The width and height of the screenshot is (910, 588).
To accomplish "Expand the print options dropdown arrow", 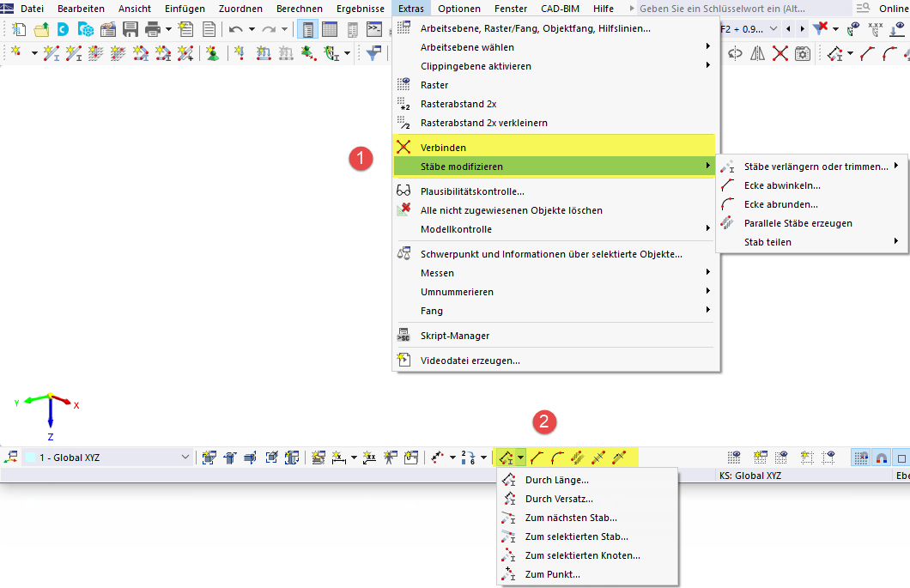I will (168, 29).
